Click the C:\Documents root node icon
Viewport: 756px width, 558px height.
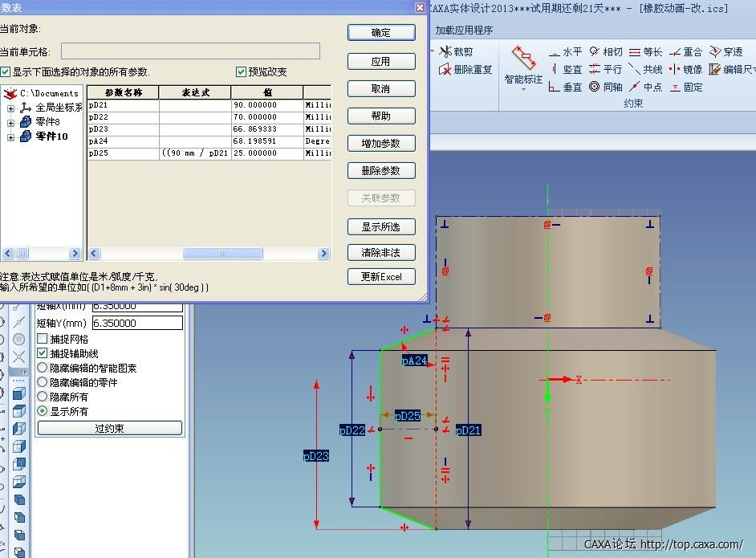coord(10,93)
